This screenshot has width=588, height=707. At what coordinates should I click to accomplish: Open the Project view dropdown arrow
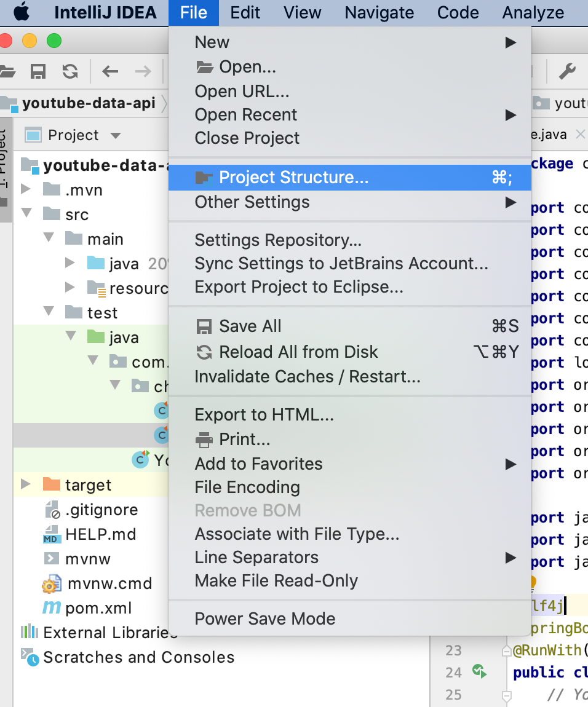[x=116, y=135]
